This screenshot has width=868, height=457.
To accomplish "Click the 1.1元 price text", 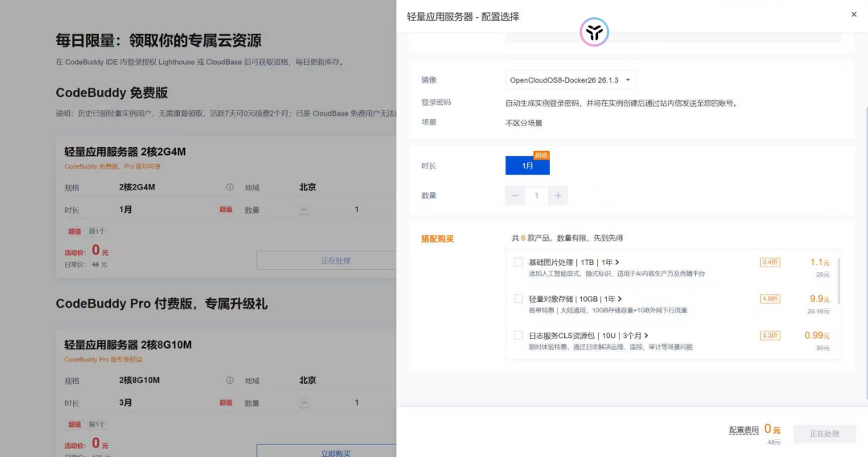I will 820,263.
